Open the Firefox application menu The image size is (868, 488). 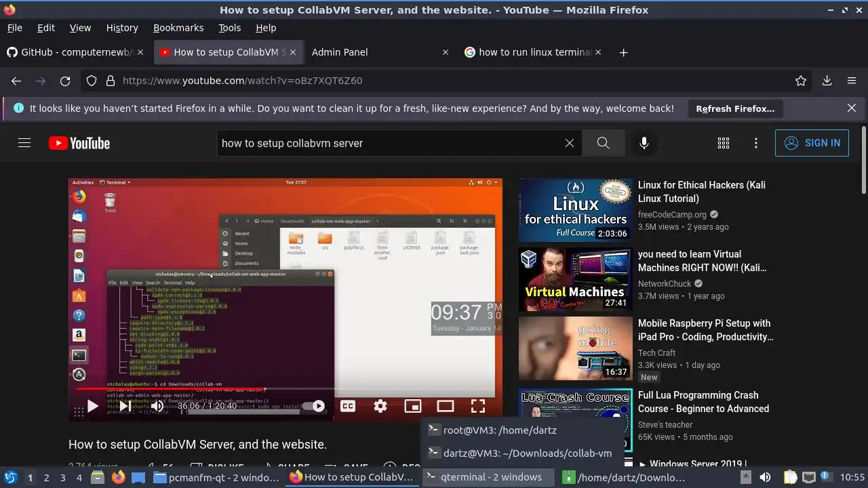852,81
